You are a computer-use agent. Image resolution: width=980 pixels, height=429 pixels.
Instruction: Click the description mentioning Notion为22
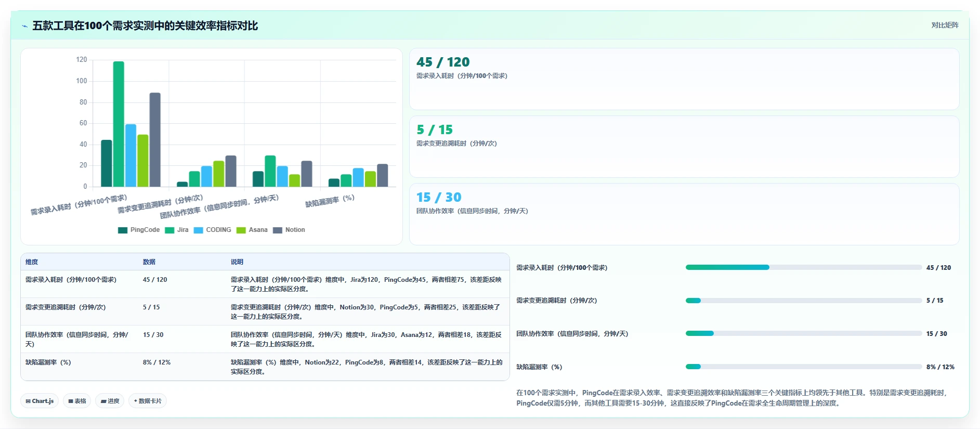coord(367,367)
